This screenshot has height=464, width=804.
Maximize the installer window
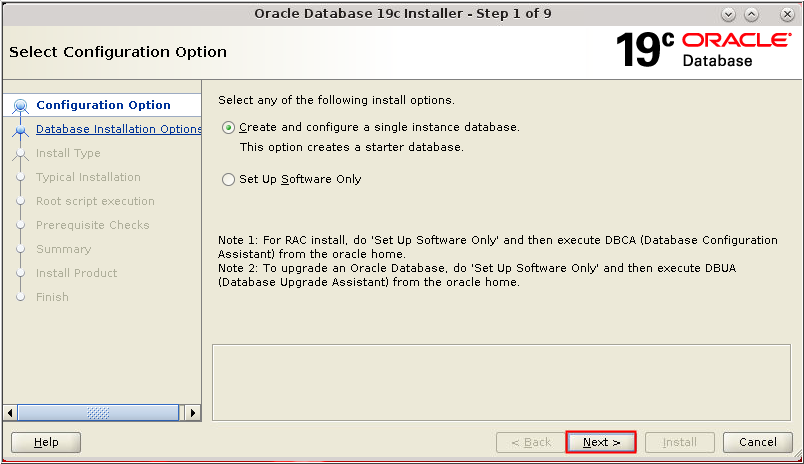(752, 14)
